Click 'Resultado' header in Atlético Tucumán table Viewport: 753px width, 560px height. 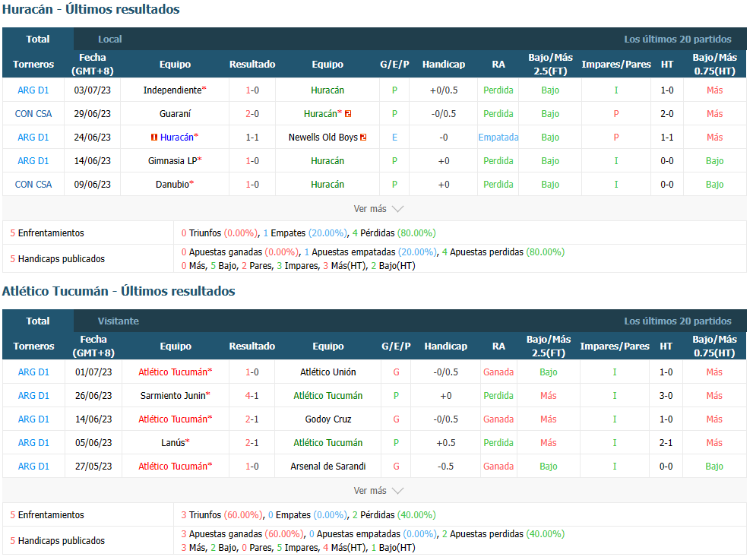coord(252,346)
